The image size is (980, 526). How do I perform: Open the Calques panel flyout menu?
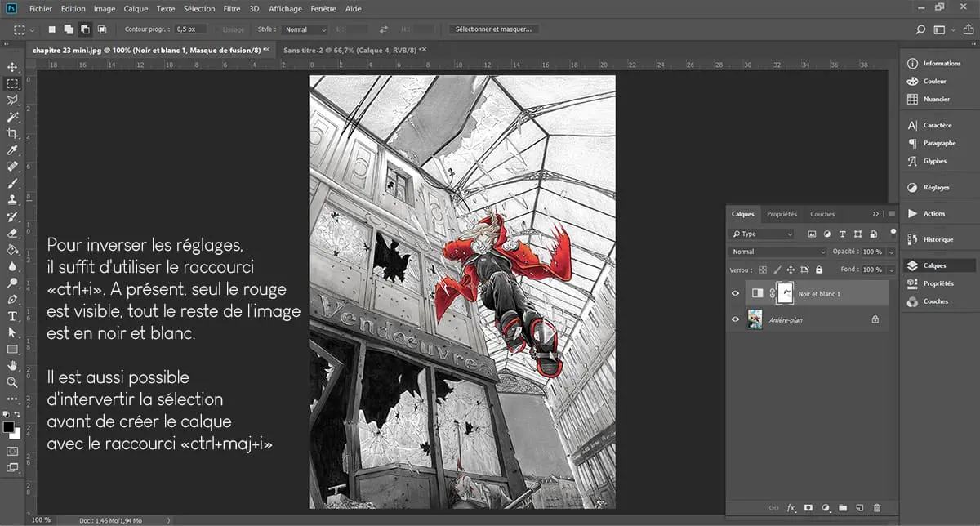pos(890,214)
